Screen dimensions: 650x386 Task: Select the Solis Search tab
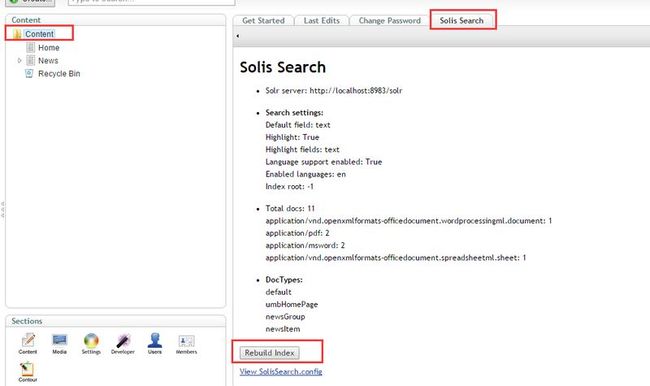(463, 20)
